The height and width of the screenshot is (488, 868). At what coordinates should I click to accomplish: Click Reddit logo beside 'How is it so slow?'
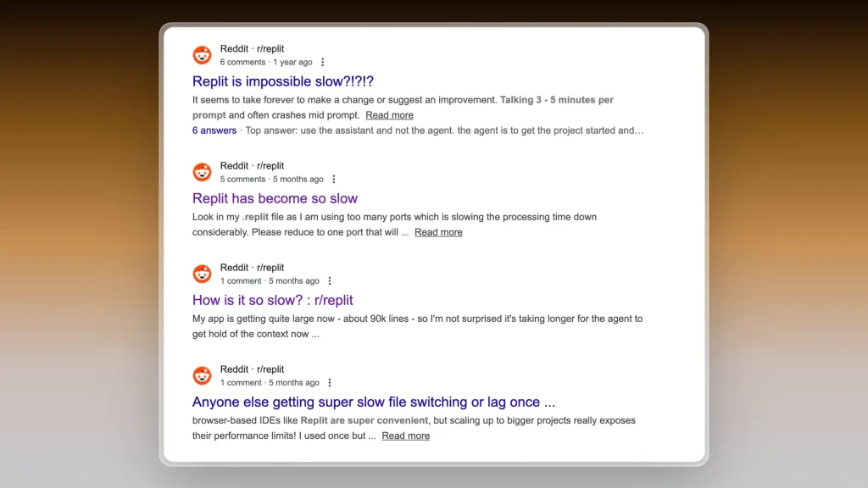point(202,274)
